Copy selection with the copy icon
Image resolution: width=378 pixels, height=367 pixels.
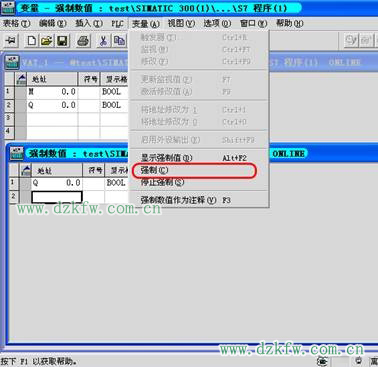119,41
